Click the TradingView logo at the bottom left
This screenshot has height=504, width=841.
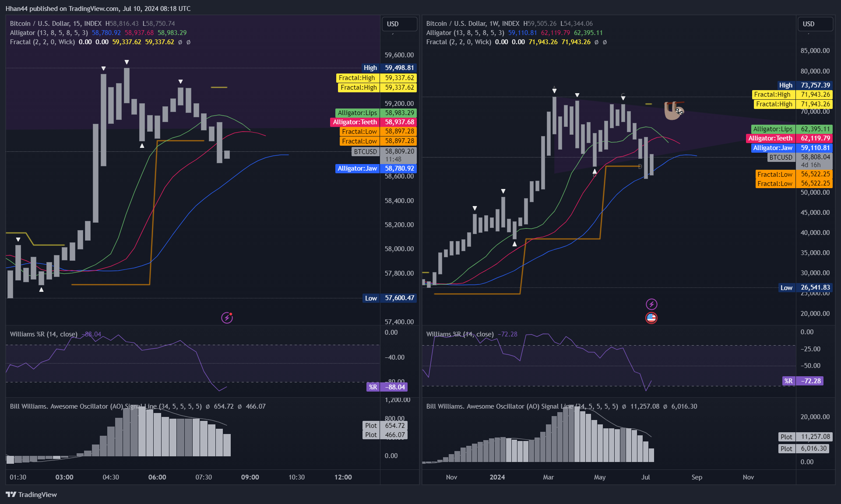(x=31, y=494)
